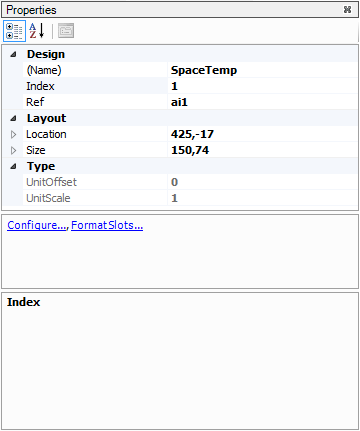Open the Configure... link

tap(37, 225)
